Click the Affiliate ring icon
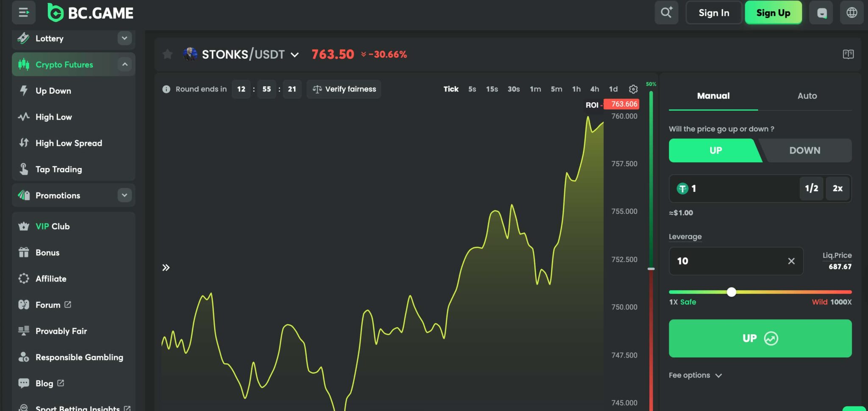This screenshot has width=868, height=411. tap(24, 279)
